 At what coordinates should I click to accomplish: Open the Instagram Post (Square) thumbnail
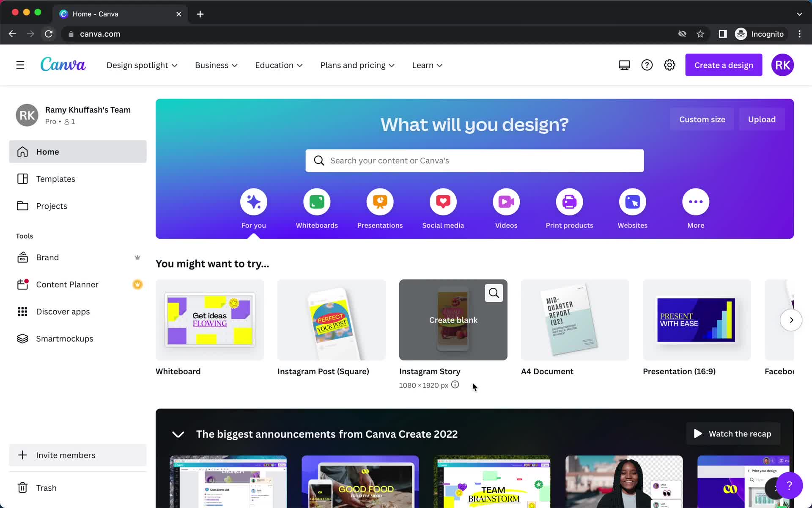click(x=332, y=320)
